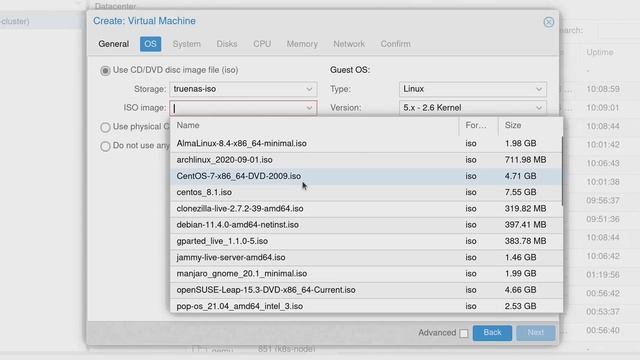Go to the Disks tab
This screenshot has width=640, height=360.
point(227,44)
